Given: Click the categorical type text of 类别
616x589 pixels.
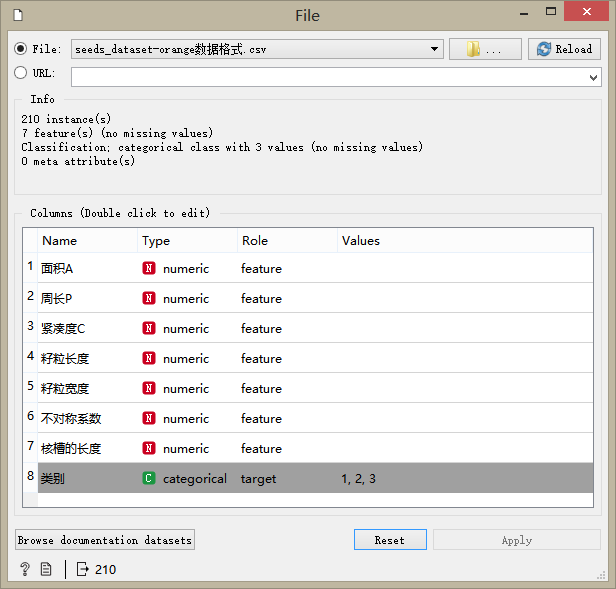Looking at the screenshot, I should (x=195, y=479).
